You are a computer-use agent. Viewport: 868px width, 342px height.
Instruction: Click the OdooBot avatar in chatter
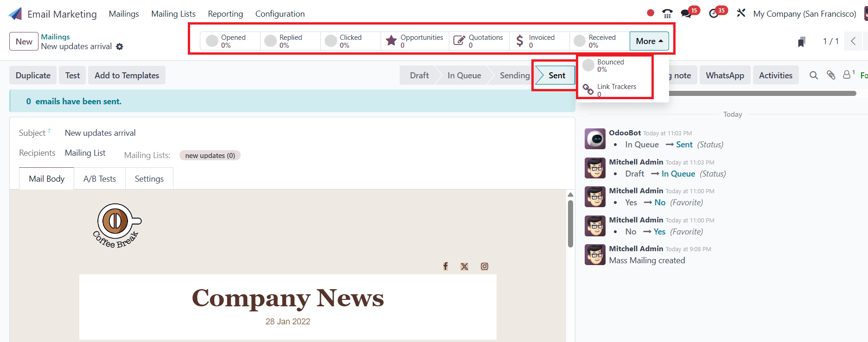pyautogui.click(x=595, y=139)
